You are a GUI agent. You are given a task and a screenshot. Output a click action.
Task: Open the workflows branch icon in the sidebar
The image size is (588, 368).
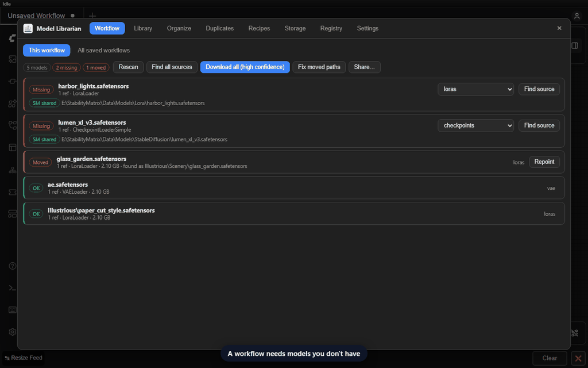[x=13, y=125]
